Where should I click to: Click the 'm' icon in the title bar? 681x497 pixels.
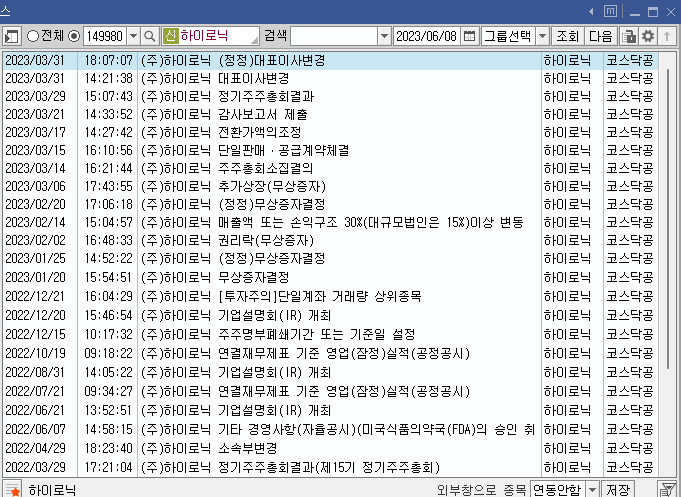610,11
